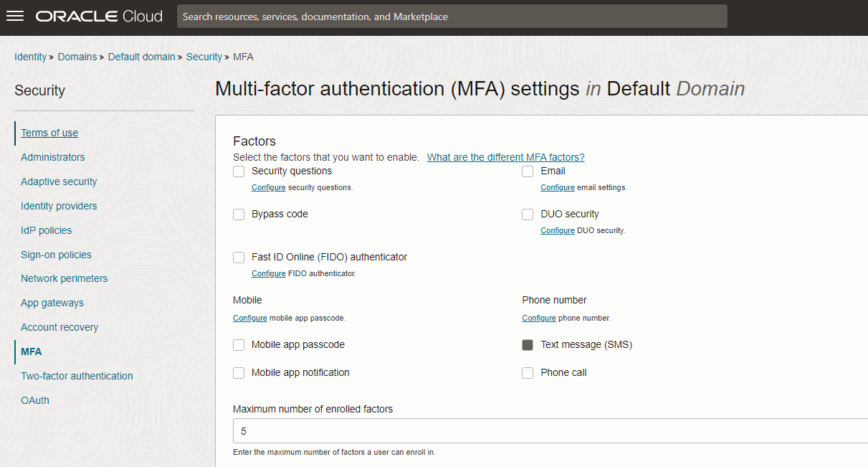Click Configure FIDO authenticator link

pyautogui.click(x=268, y=273)
